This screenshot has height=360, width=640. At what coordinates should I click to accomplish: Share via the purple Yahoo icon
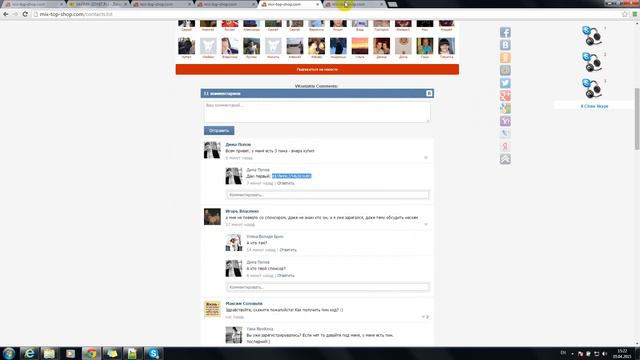505,121
